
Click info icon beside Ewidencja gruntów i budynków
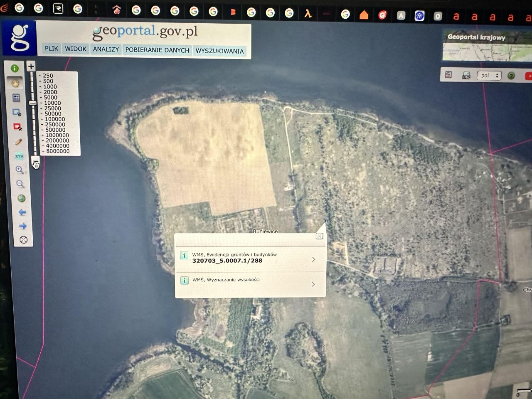click(x=184, y=255)
